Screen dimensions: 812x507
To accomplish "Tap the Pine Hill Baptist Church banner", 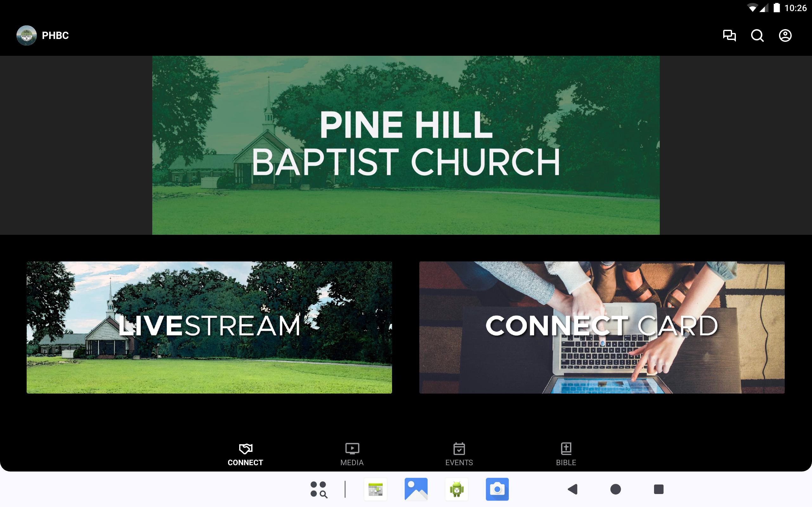I will tap(406, 145).
